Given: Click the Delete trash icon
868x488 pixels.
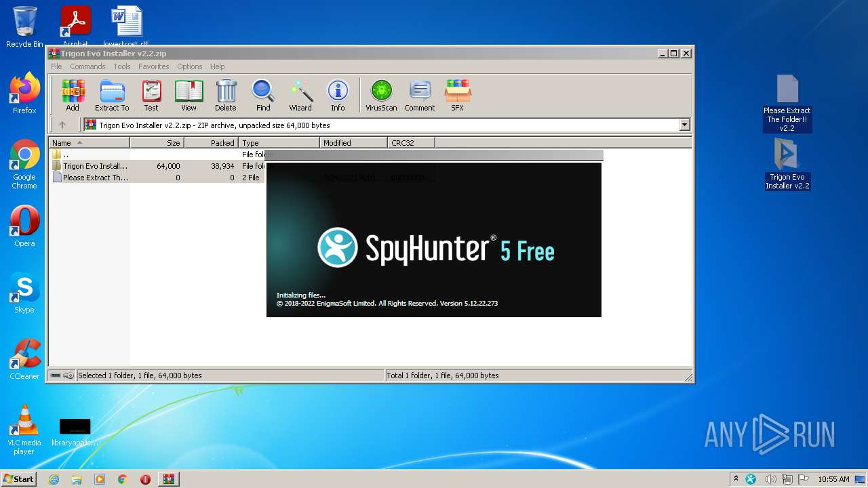Looking at the screenshot, I should pos(226,95).
